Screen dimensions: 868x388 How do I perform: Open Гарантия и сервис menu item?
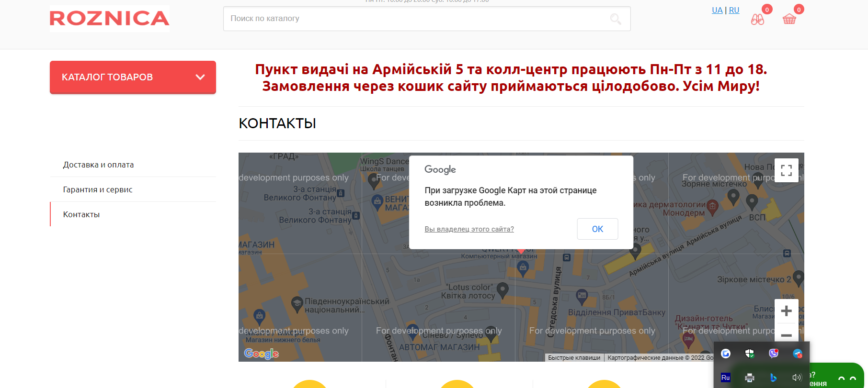98,189
